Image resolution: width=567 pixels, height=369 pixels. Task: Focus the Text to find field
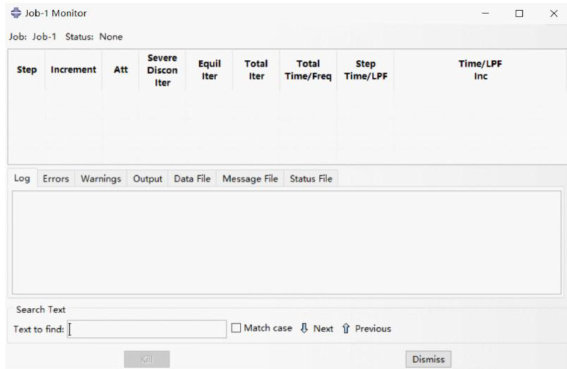point(147,329)
